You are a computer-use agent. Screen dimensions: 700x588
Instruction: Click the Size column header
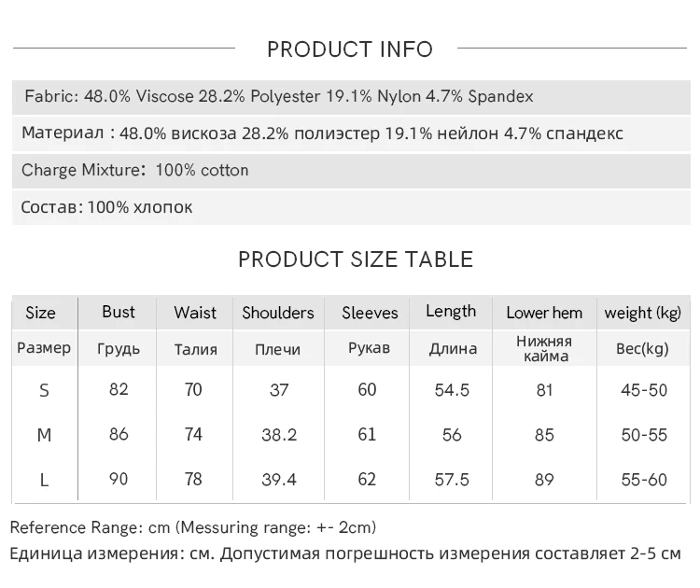(x=40, y=313)
